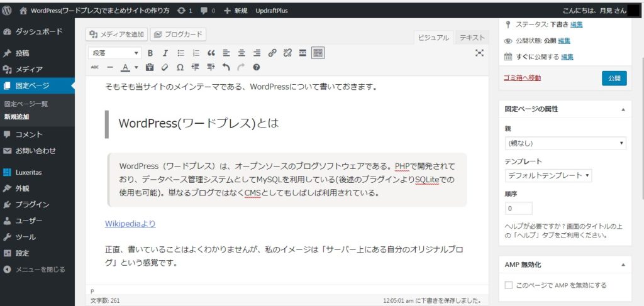
Task: Clear formatting with eraser icon
Action: 165,67
